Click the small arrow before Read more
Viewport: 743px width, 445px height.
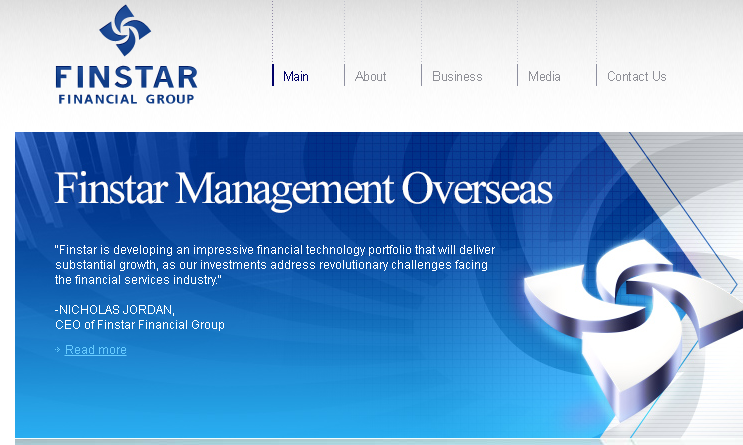[58, 350]
